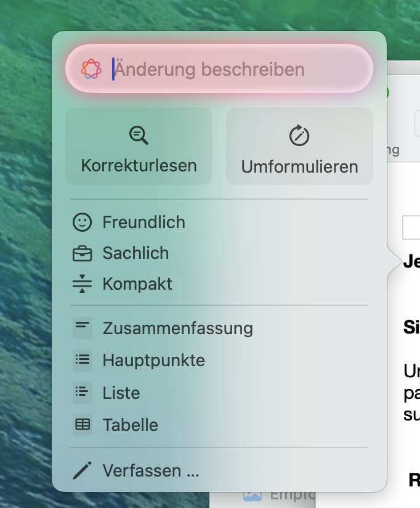Click the briefcase icon beside Sachlich

[x=82, y=253]
